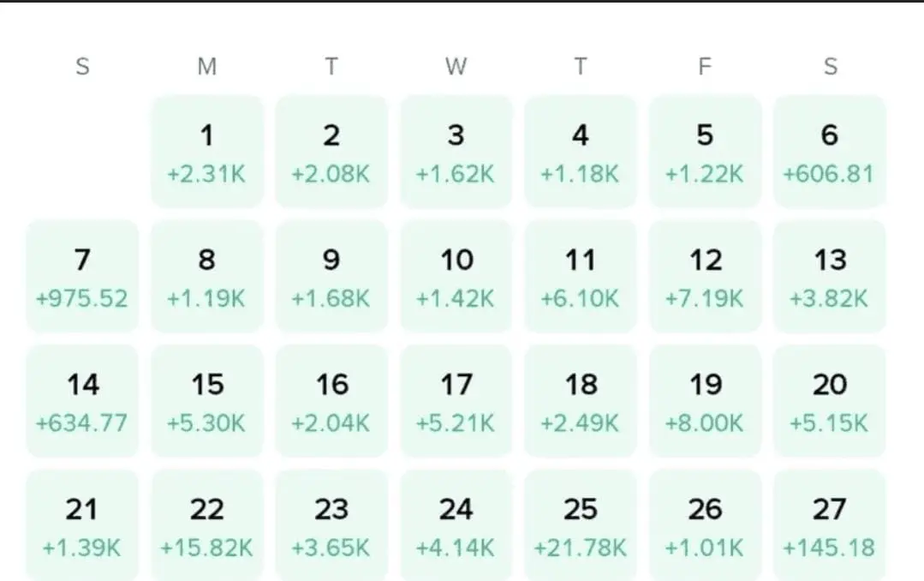Select day 7 with +975.52
Image resolution: width=924 pixels, height=581 pixels.
point(82,277)
